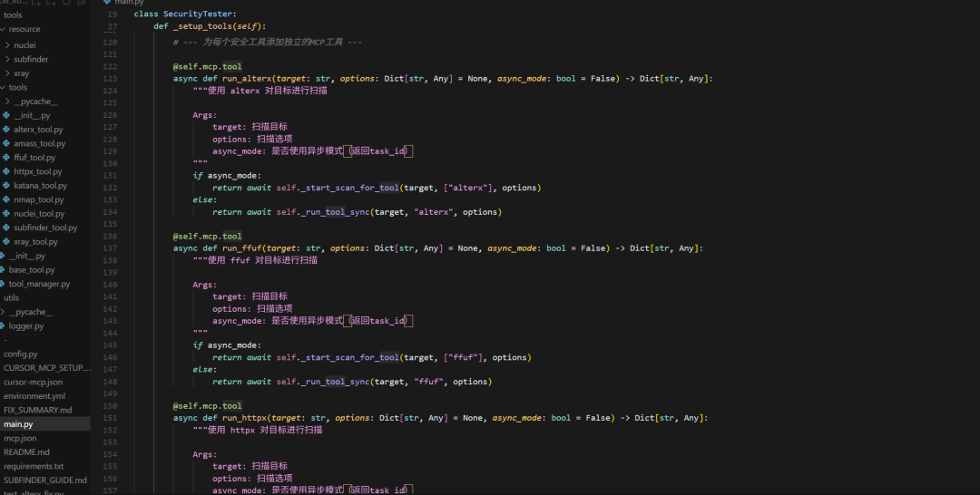Open requirements.txt in the explorer
Screen dimensions: 980x495
point(34,466)
